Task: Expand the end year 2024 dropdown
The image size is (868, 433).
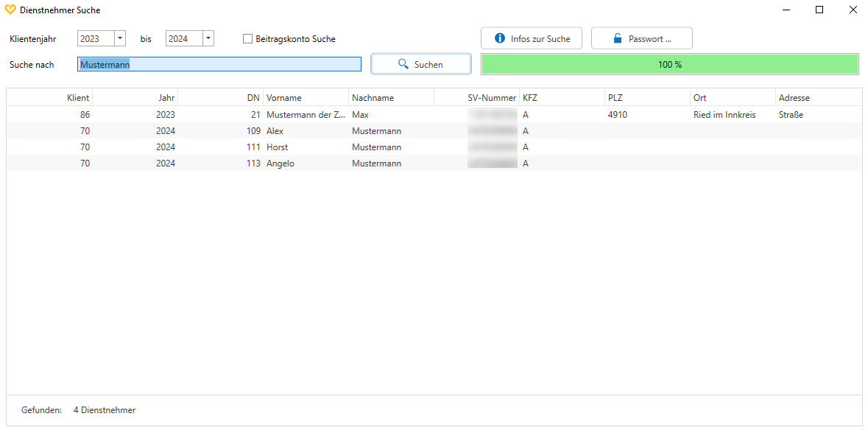Action: tap(208, 39)
